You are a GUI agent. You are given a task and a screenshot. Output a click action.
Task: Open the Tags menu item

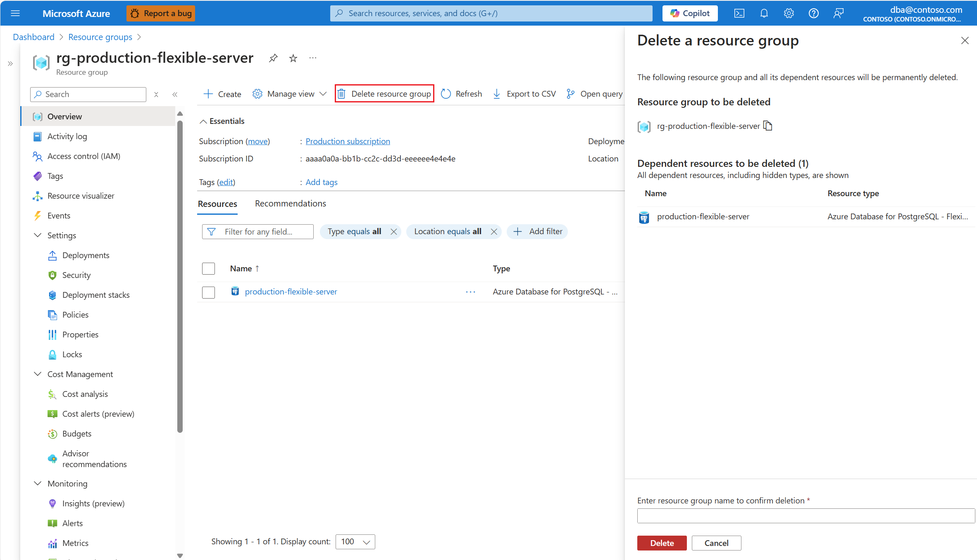(x=55, y=176)
